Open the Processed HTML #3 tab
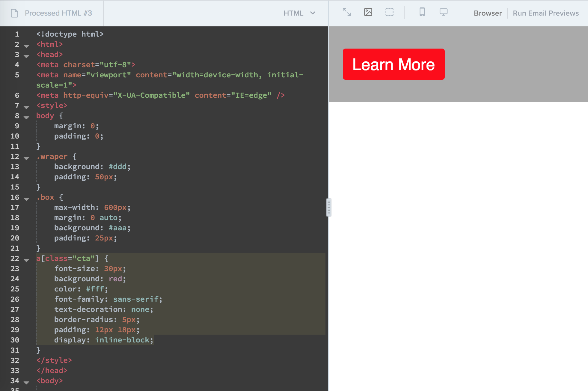The height and width of the screenshot is (391, 588). coord(52,13)
